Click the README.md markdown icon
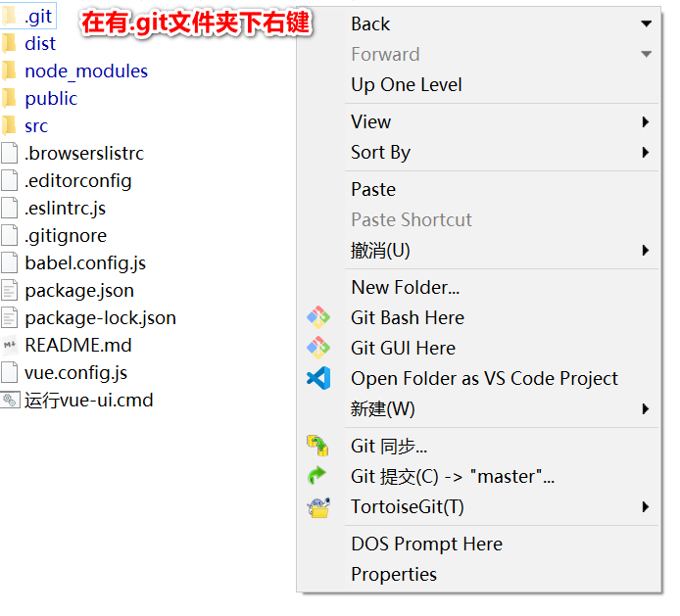Image resolution: width=680 pixels, height=616 pixels. (x=10, y=345)
